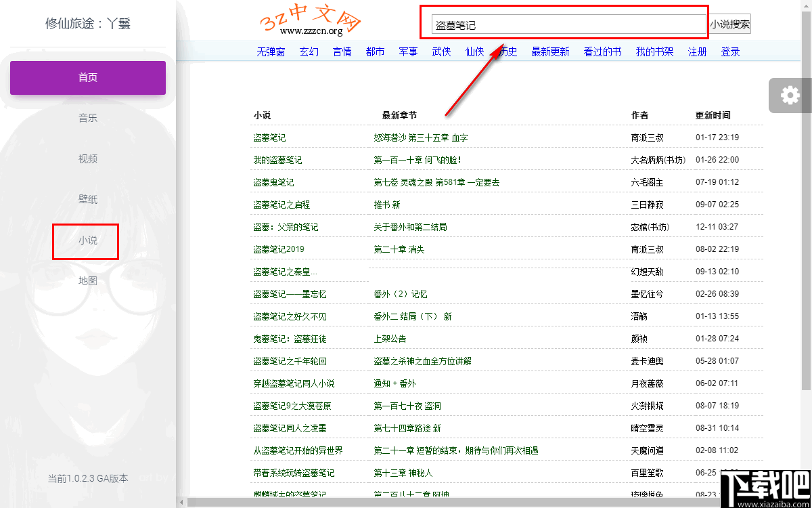The height and width of the screenshot is (508, 812).
Task: Open novel 盗墓笔记 by 南派三叔
Action: tap(270, 137)
